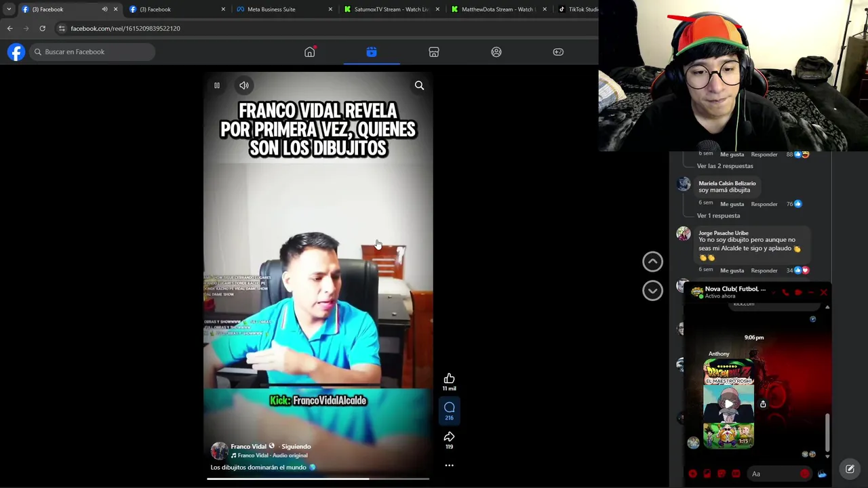Attach a photo in Nova Club chat
Viewport: 868px width, 488px height.
(x=707, y=474)
